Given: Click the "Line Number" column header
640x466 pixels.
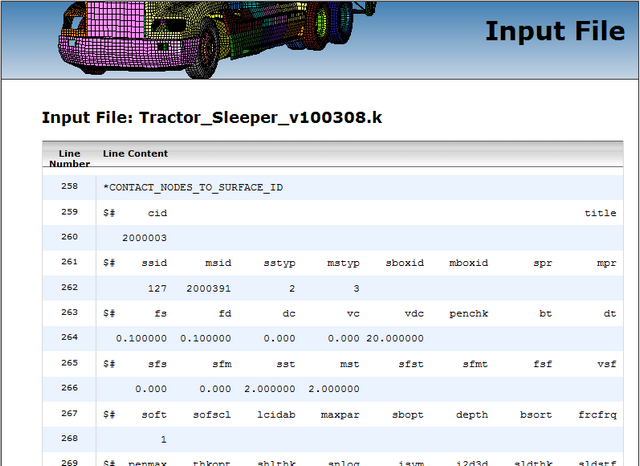Looking at the screenshot, I should (69, 158).
